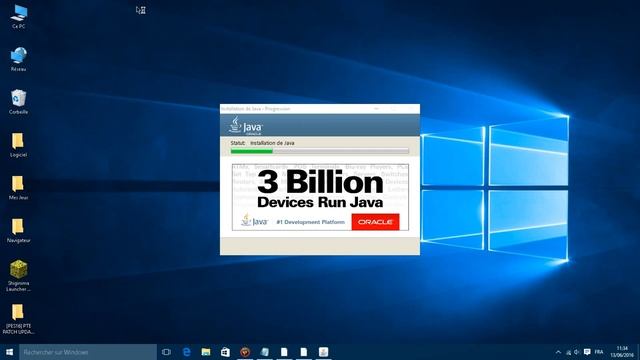The height and width of the screenshot is (360, 640).
Task: Click the small Java logo in the banner
Action: (254, 220)
